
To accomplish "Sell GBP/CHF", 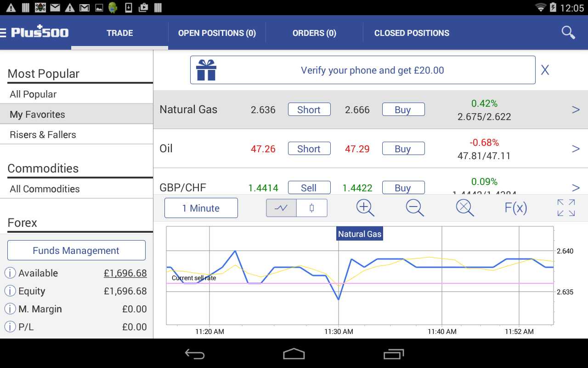I will 309,188.
